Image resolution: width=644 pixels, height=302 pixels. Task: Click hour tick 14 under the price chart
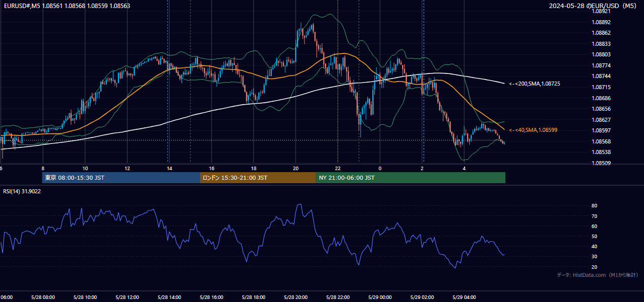[x=169, y=169]
